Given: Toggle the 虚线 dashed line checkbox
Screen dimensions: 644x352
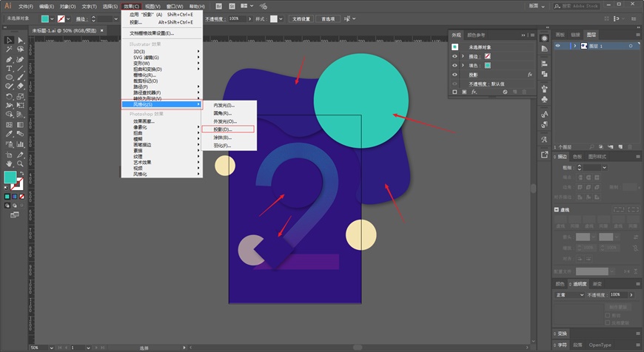Looking at the screenshot, I should [x=557, y=209].
